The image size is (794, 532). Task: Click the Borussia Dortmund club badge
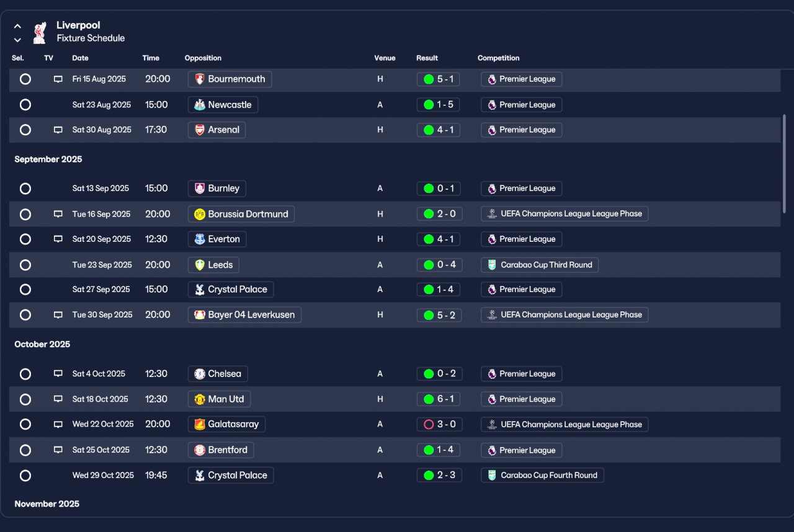(200, 214)
